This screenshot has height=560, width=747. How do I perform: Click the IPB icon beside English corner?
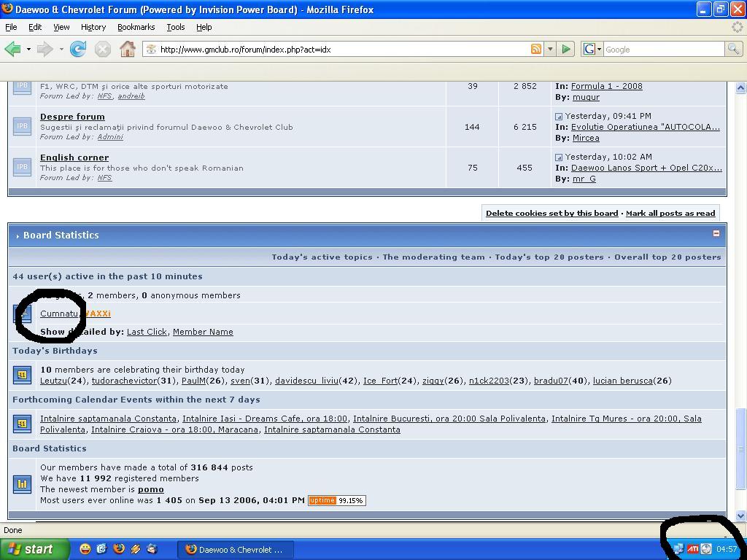click(x=22, y=167)
